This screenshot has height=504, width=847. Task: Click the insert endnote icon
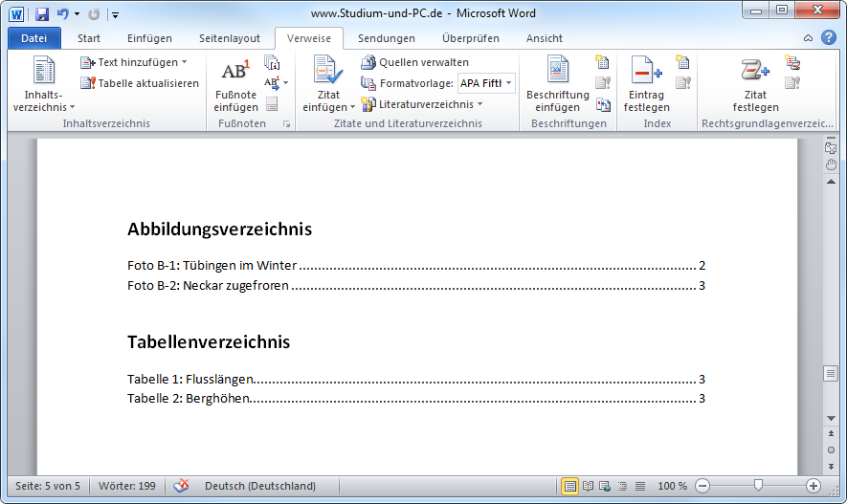pyautogui.click(x=272, y=62)
